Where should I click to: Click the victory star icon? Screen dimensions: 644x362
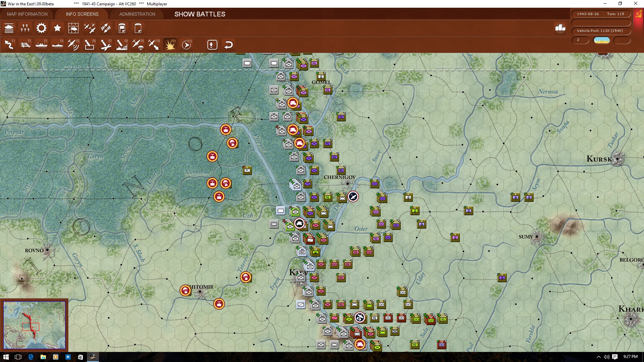[57, 28]
